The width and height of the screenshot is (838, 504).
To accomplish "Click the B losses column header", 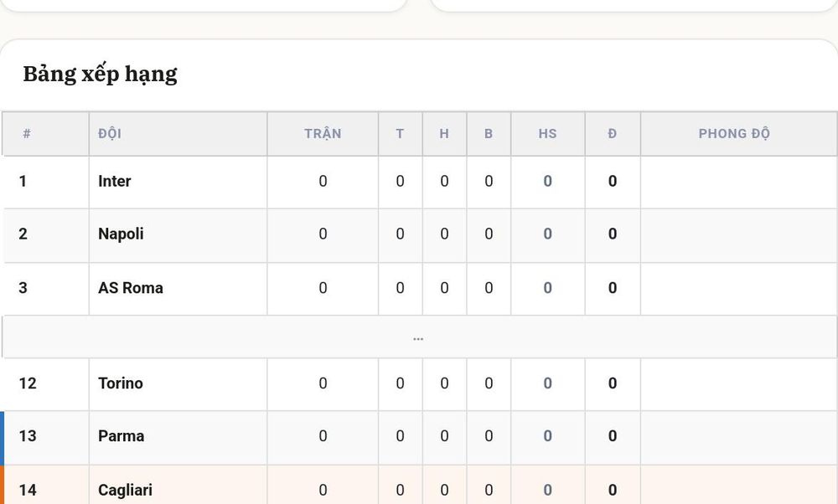I will click(x=489, y=133).
